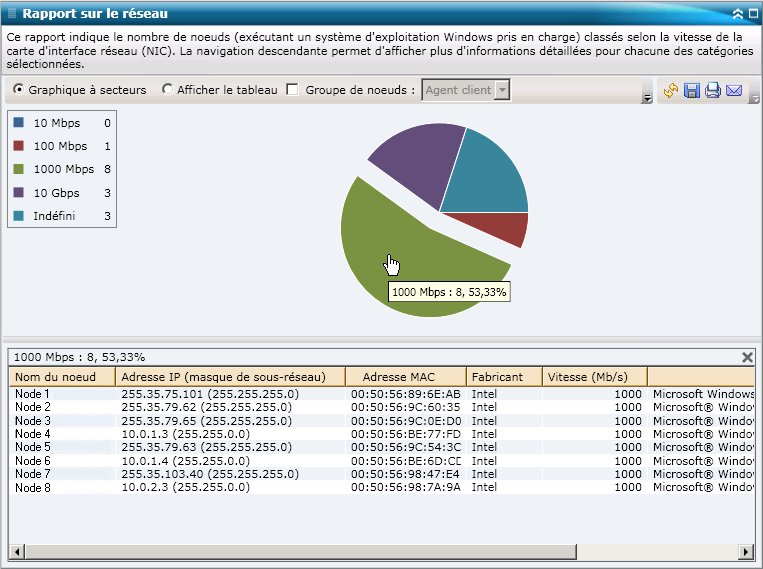
Task: Click the green 1000 Mbps legend swatch
Action: [19, 169]
